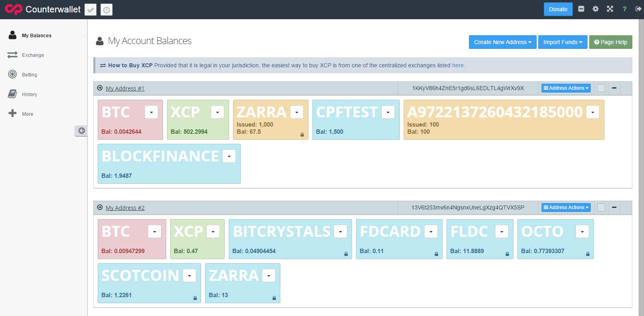This screenshot has width=644, height=316.
Task: Collapse My Address #1 with the minus button
Action: [614, 88]
